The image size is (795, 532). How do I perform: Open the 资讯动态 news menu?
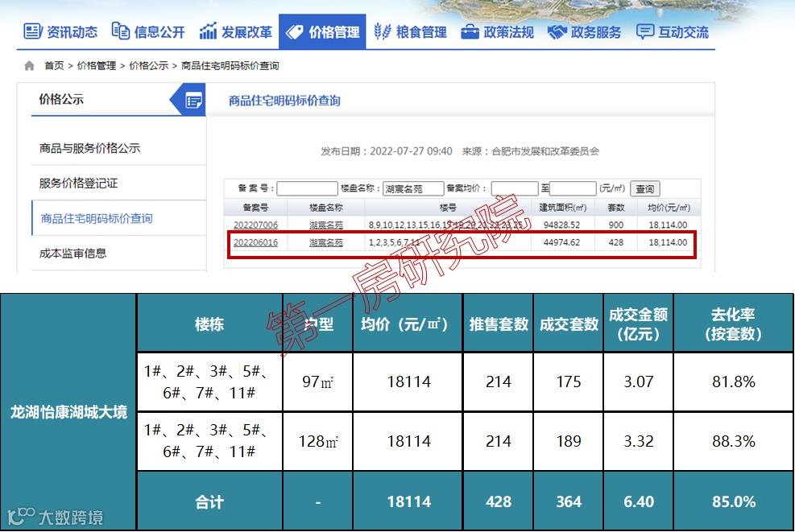pos(60,32)
